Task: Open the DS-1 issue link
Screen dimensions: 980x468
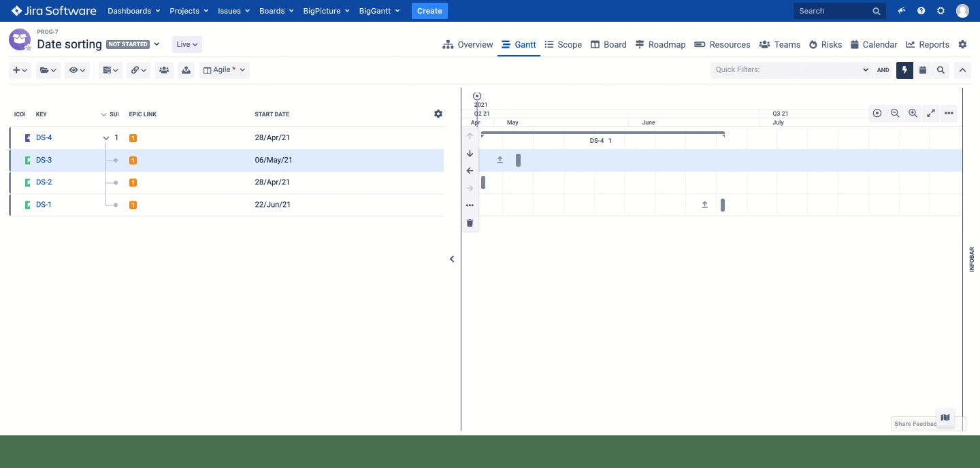Action: click(44, 205)
